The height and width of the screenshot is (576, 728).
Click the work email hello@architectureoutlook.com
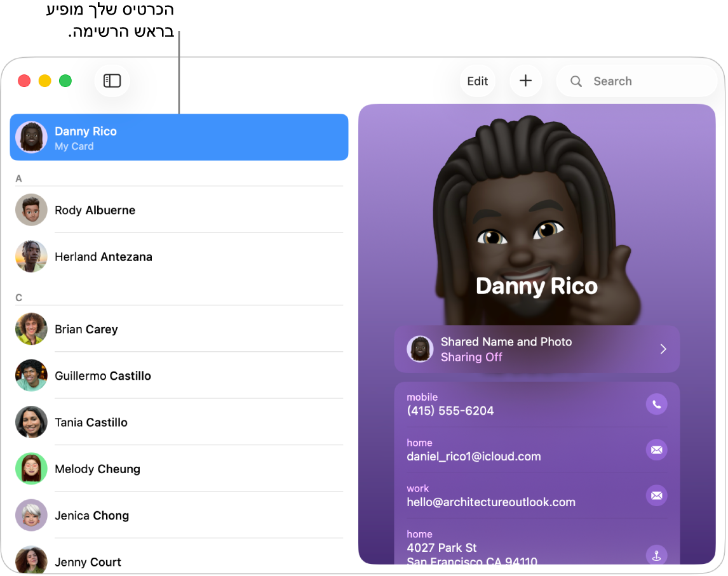(x=491, y=502)
